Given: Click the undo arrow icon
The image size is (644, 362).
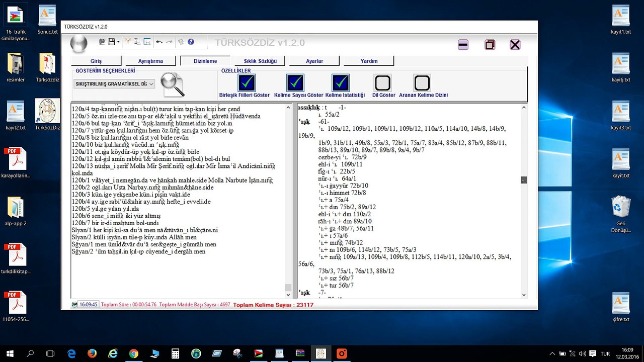Looking at the screenshot, I should pyautogui.click(x=159, y=42).
